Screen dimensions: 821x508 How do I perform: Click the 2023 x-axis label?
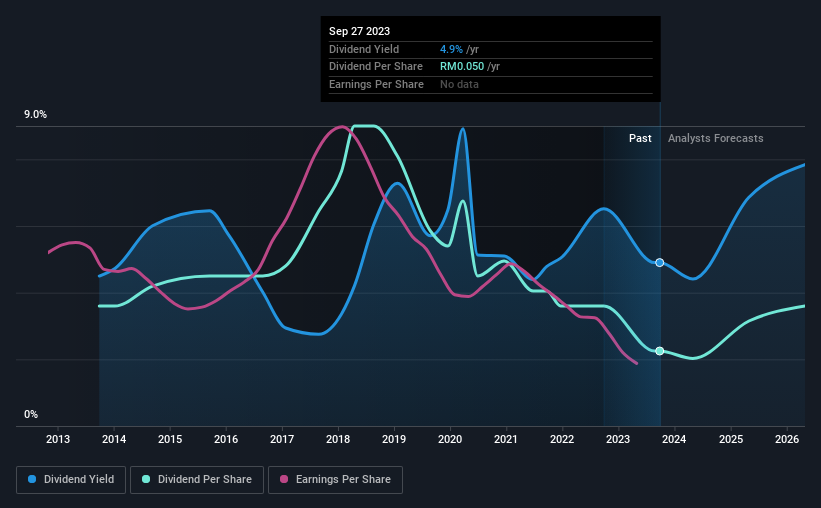click(x=618, y=439)
